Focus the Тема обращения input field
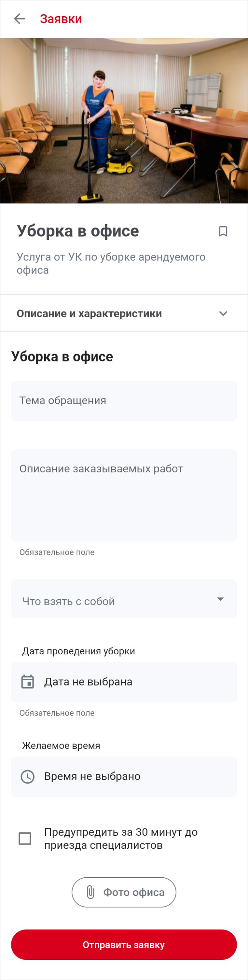The image size is (248, 980). [x=124, y=401]
